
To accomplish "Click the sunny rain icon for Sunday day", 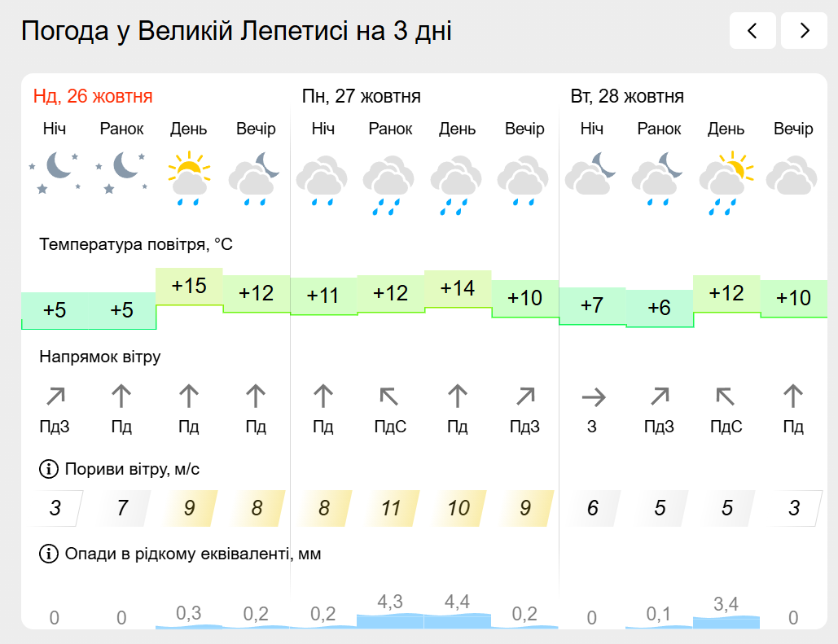I will tap(189, 177).
